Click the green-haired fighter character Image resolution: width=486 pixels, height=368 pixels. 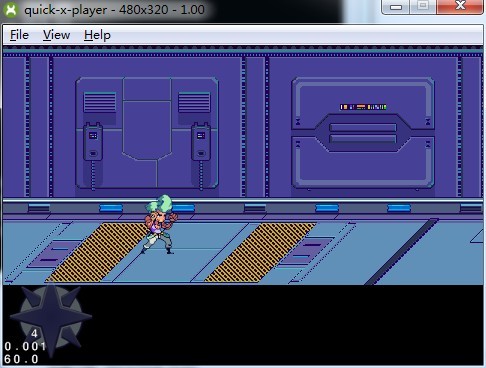pos(160,224)
